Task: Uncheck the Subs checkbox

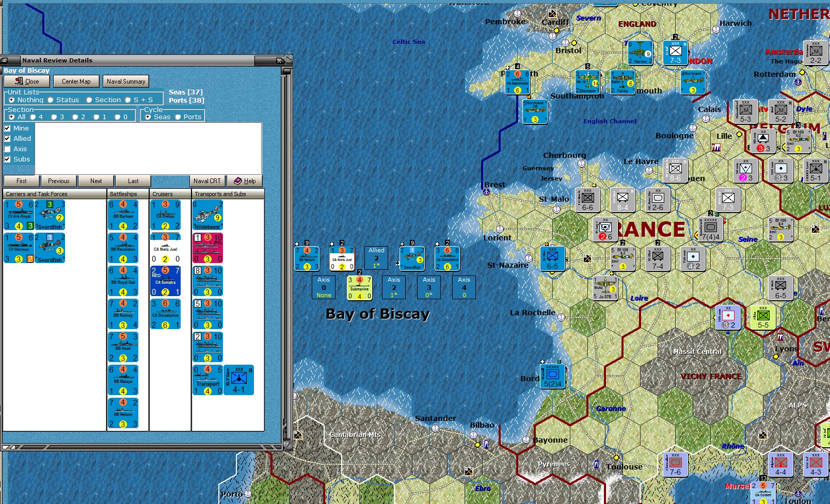Action: (x=7, y=159)
